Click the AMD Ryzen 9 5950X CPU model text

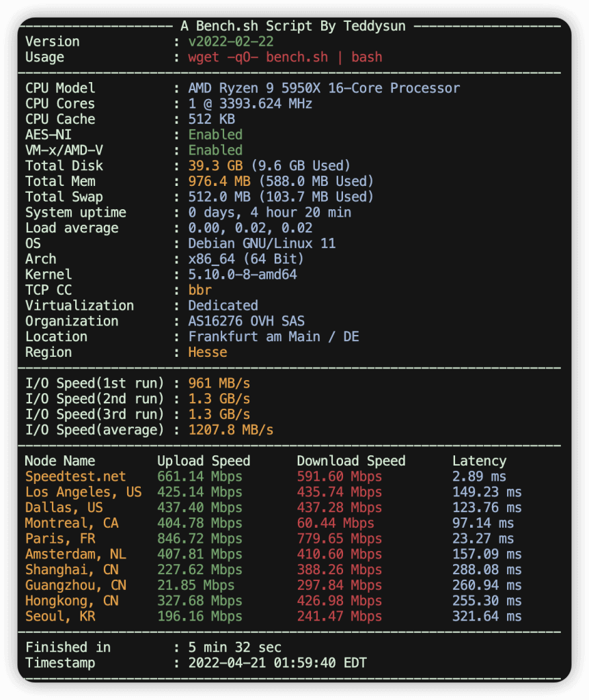(x=324, y=88)
